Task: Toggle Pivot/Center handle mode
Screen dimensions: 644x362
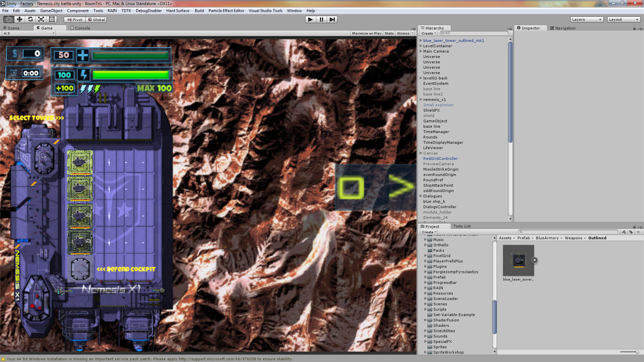Action: (x=74, y=20)
